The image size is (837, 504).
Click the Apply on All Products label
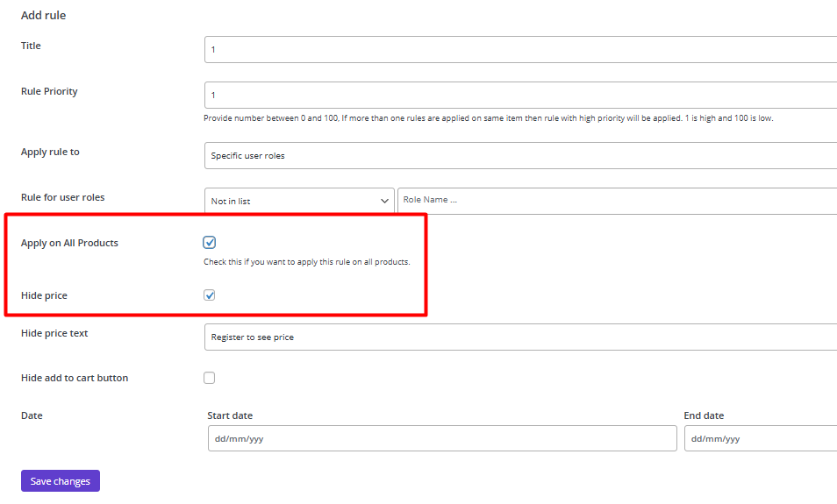coord(69,243)
